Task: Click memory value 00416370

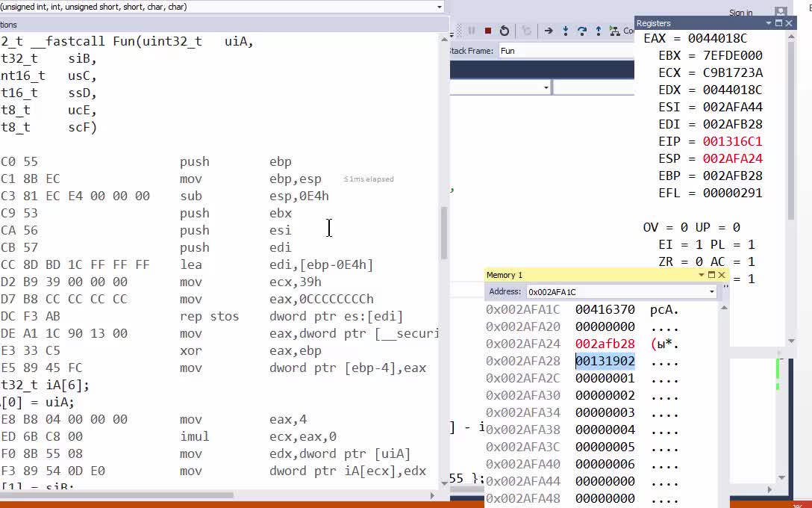Action: click(x=605, y=309)
